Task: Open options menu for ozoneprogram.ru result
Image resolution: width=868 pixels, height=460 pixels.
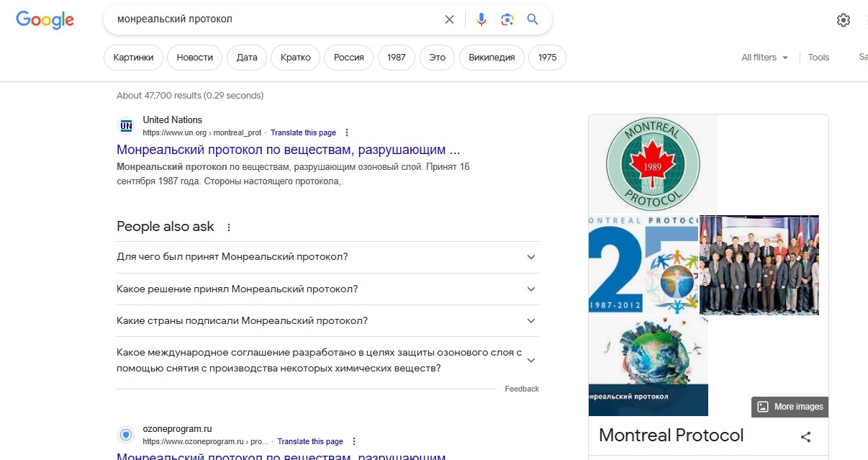Action: point(353,441)
